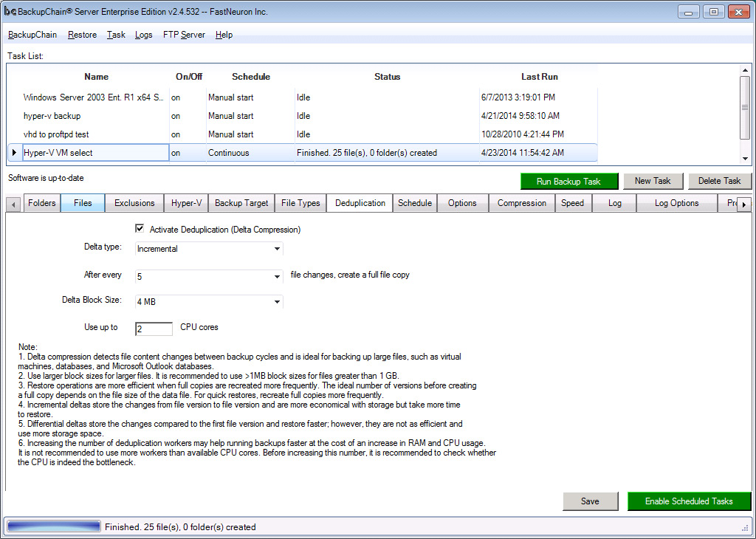The height and width of the screenshot is (539, 756).
Task: Switch to the Exclusions tab
Action: click(x=134, y=203)
